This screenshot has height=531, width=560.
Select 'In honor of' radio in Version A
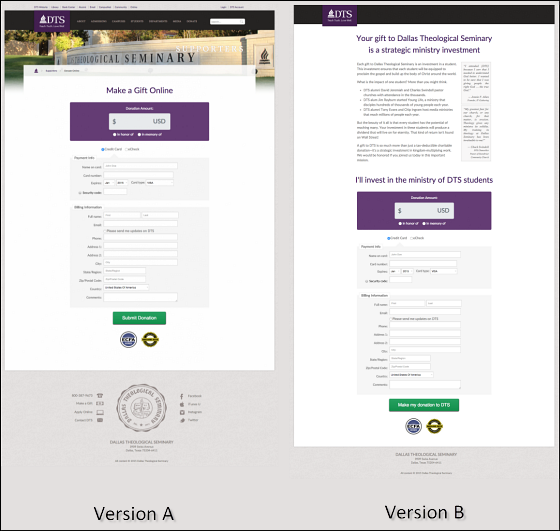pos(115,135)
